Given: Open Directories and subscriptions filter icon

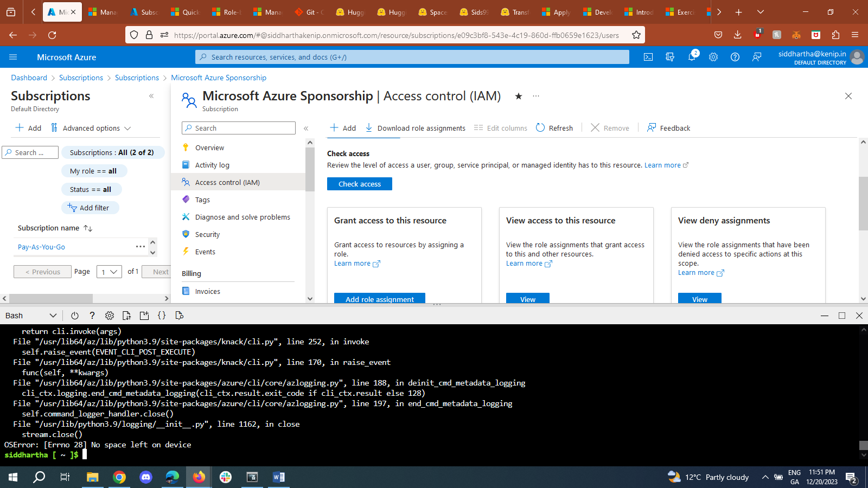Looking at the screenshot, I should point(670,57).
